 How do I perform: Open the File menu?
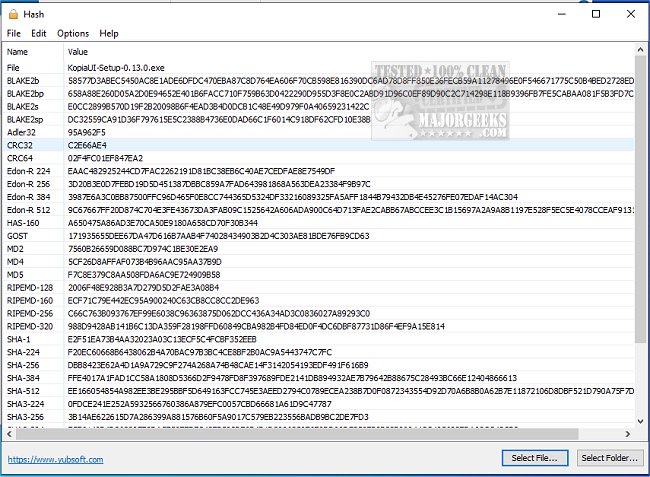tap(14, 33)
